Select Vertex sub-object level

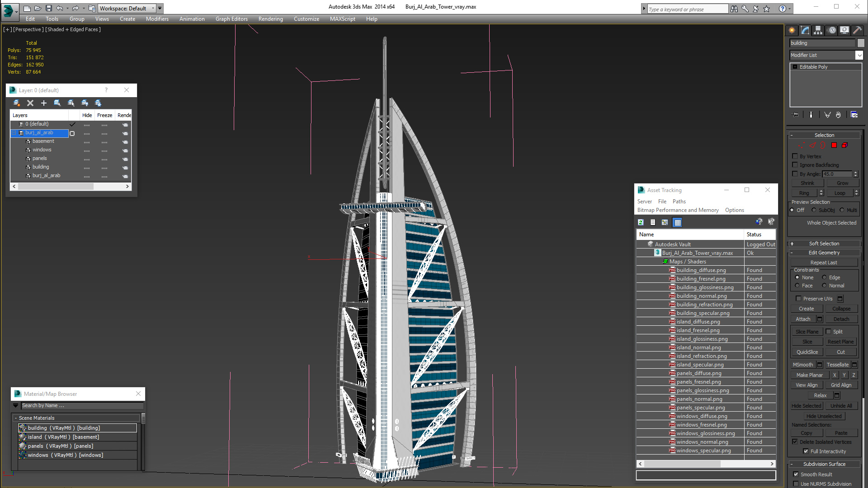tap(802, 145)
